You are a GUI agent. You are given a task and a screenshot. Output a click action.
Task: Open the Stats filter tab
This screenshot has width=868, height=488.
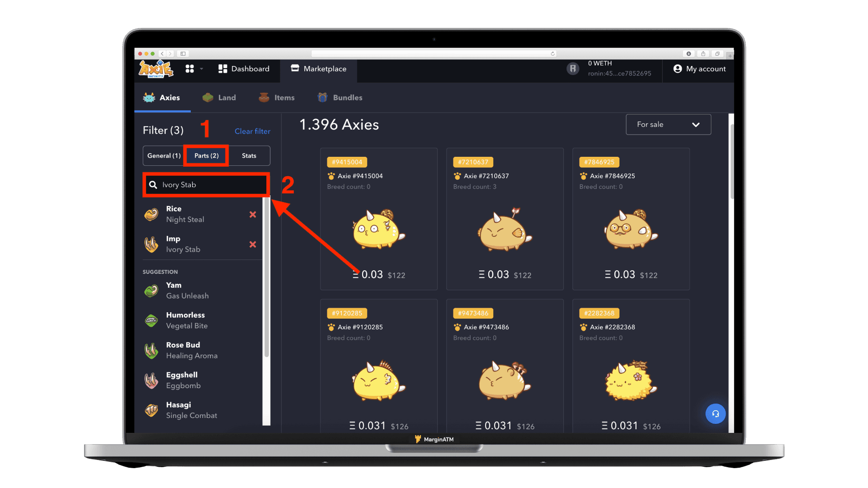point(249,155)
